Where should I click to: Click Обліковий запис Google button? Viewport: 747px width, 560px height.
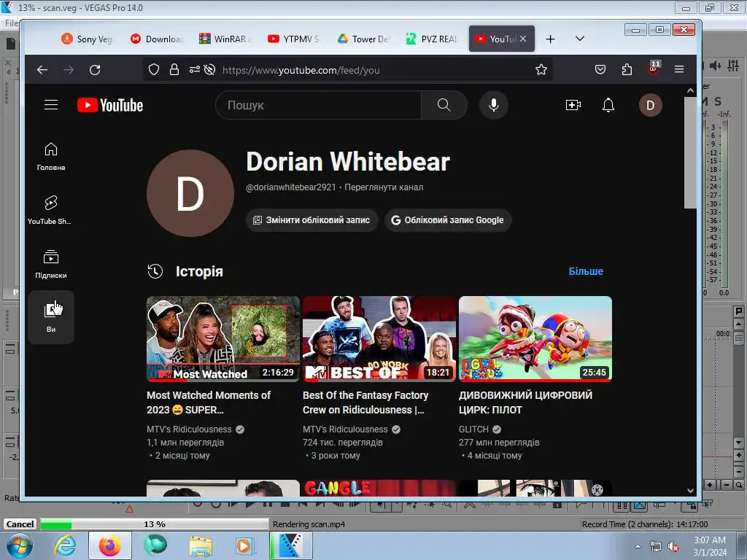[448, 220]
